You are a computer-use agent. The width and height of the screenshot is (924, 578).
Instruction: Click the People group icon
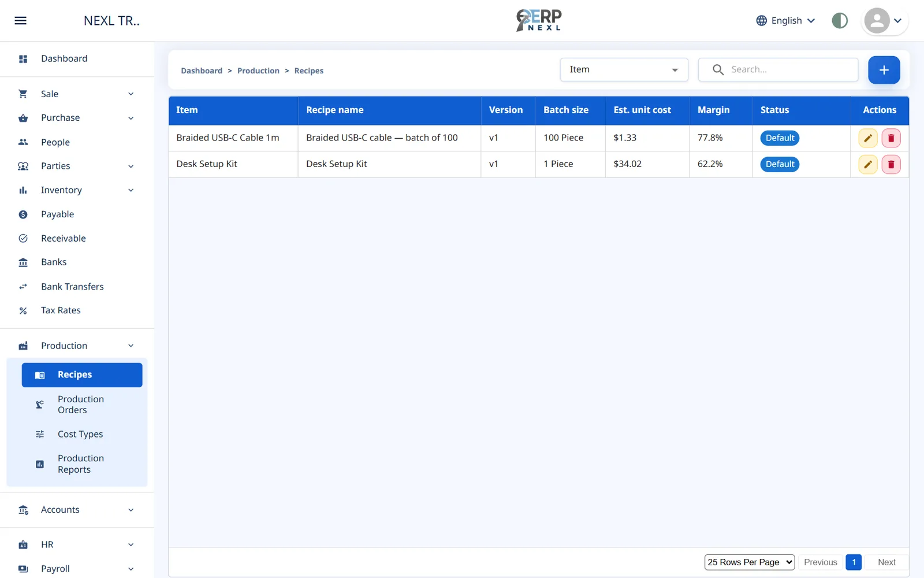click(23, 142)
